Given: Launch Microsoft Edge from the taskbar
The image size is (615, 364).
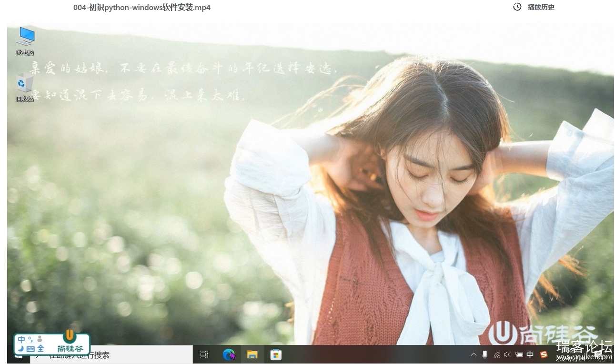Looking at the screenshot, I should coord(229,354).
